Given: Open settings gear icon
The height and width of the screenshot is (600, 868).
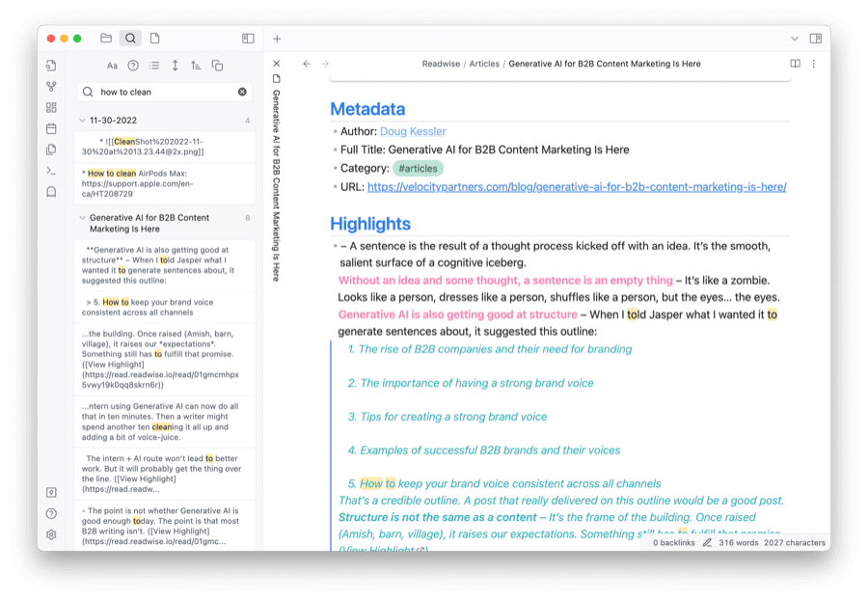Looking at the screenshot, I should point(51,534).
